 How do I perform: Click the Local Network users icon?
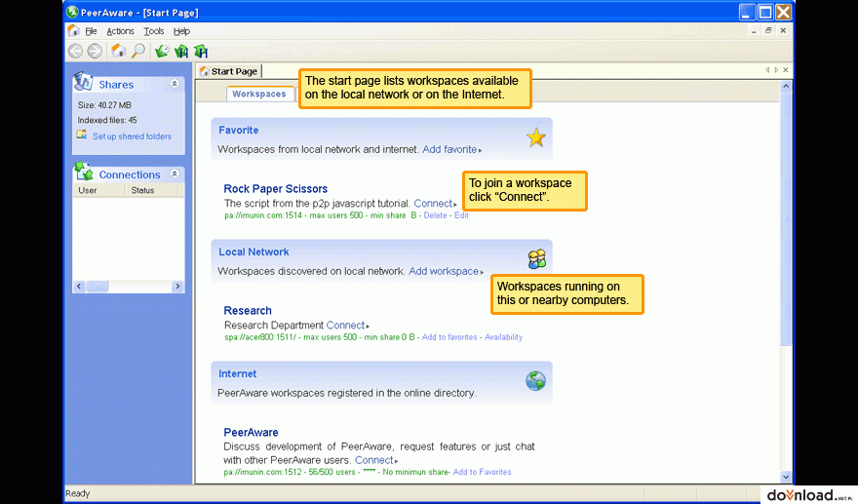pos(537,259)
